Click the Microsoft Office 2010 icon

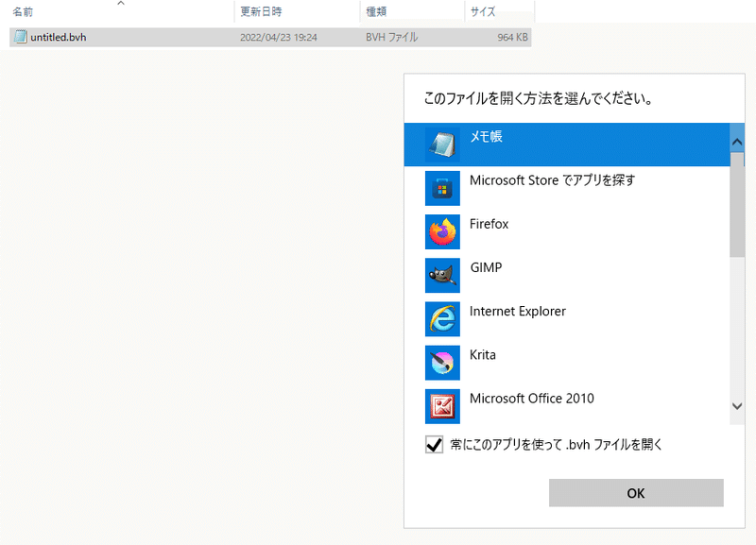coord(442,406)
